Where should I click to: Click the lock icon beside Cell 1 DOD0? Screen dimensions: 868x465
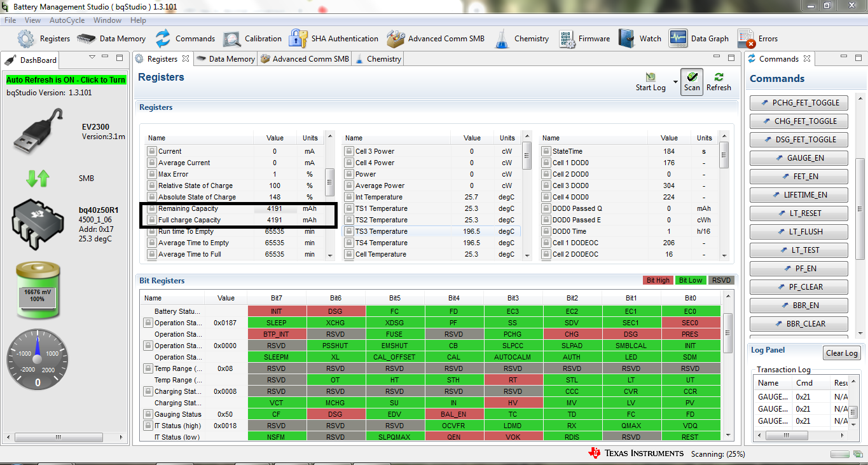[x=546, y=163]
